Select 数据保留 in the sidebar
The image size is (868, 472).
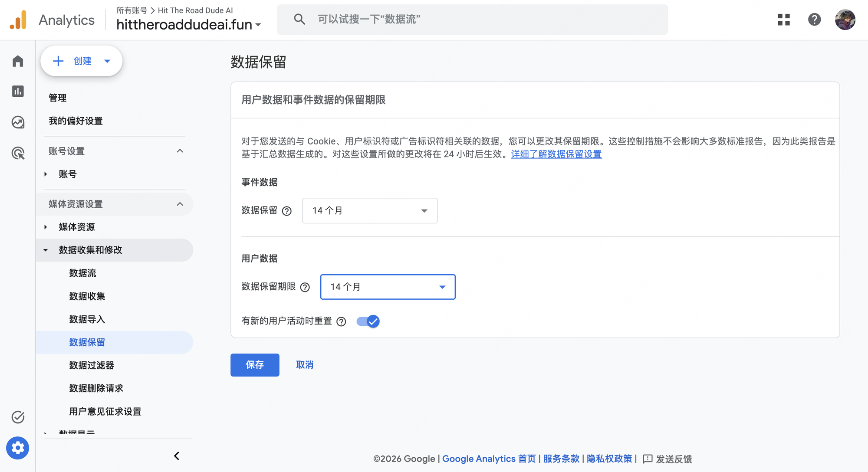pos(115,342)
